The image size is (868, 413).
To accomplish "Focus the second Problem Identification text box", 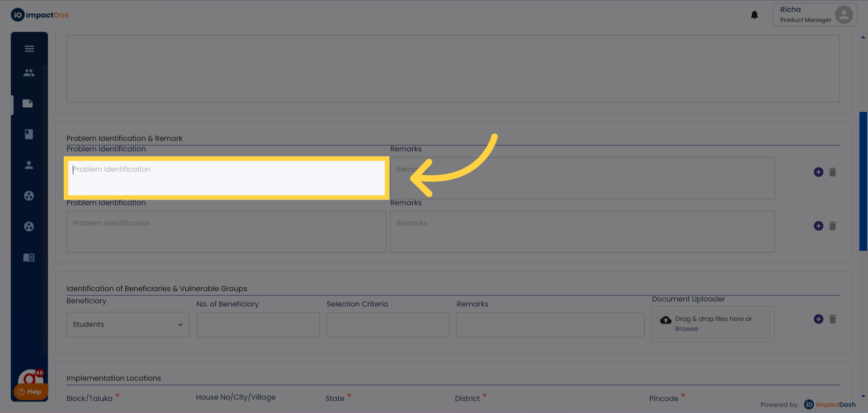I will (226, 232).
